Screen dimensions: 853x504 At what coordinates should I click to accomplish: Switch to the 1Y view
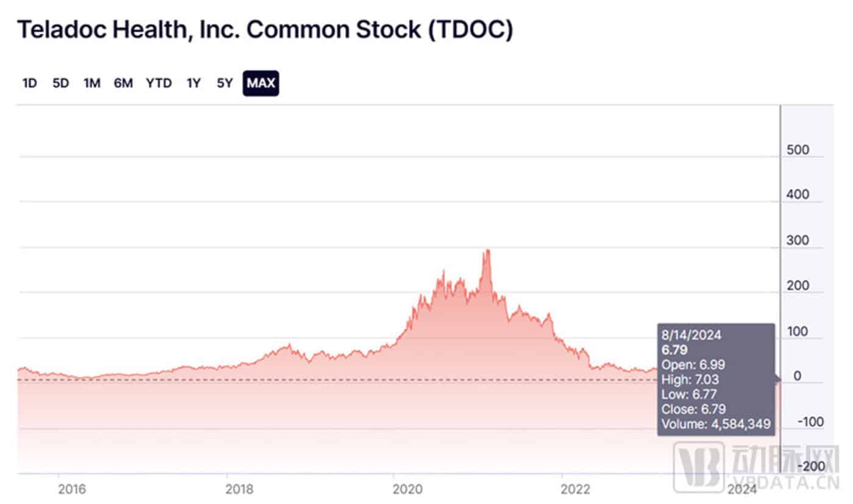pyautogui.click(x=193, y=83)
